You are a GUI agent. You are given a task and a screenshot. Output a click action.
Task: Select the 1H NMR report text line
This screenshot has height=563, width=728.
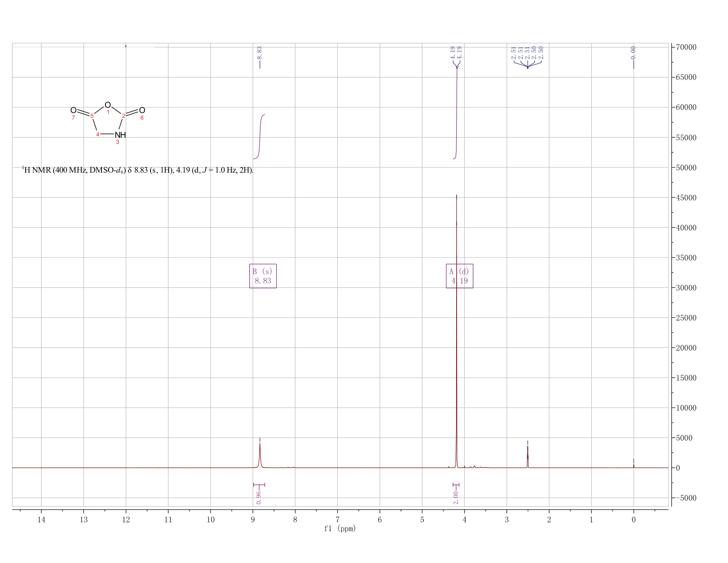pos(138,170)
